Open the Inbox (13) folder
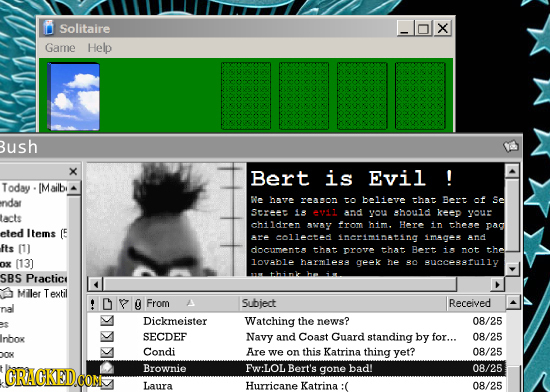The width and height of the screenshot is (550, 392). (17, 263)
